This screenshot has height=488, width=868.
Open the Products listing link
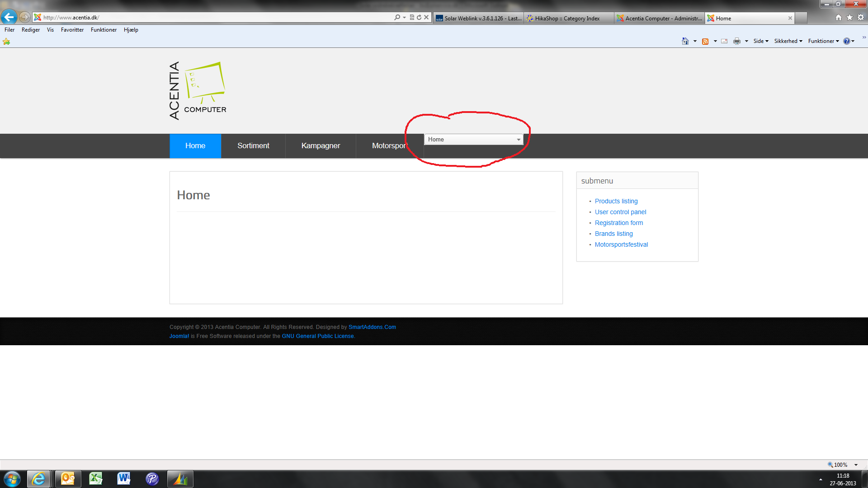point(616,201)
